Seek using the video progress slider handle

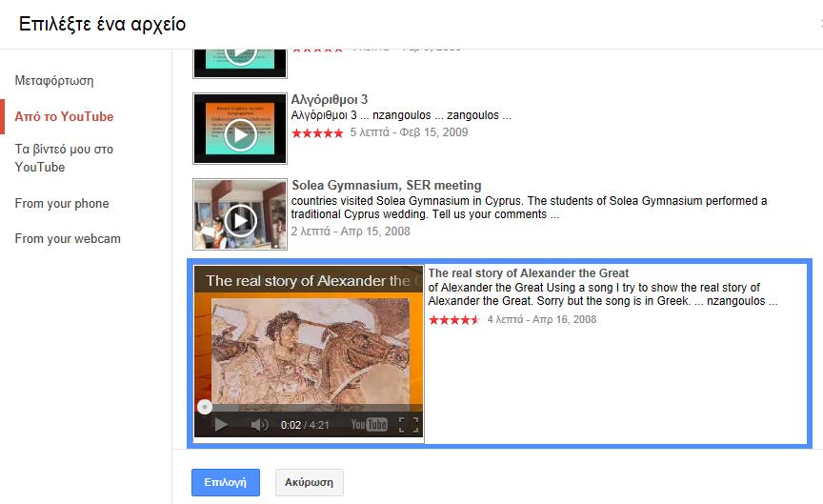(205, 407)
